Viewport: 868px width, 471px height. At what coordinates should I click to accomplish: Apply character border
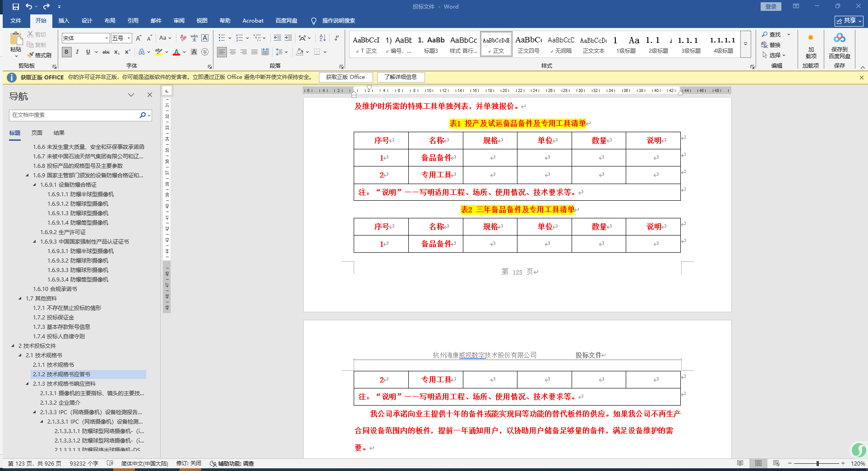205,38
